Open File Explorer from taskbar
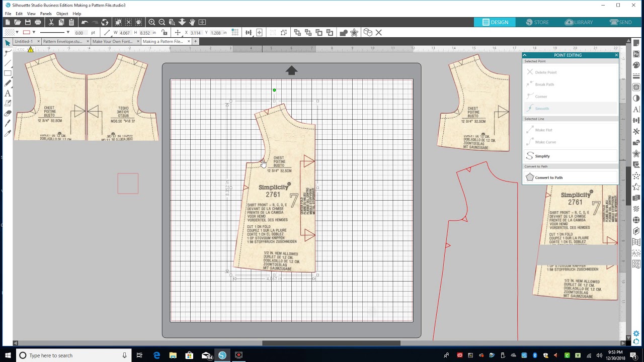The width and height of the screenshot is (644, 362). pos(173,355)
